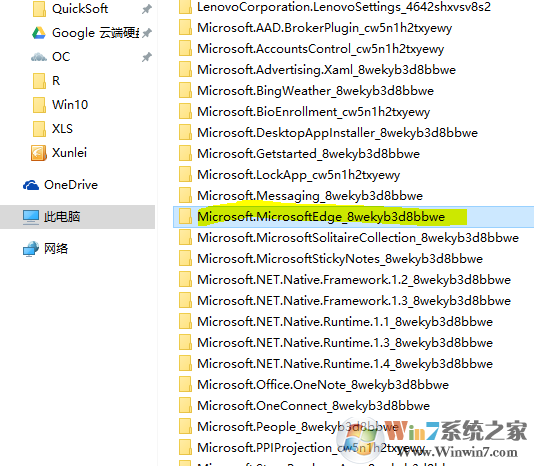The height and width of the screenshot is (466, 534).
Task: Click the pin icon beside QuickSoft
Action: tap(146, 9)
